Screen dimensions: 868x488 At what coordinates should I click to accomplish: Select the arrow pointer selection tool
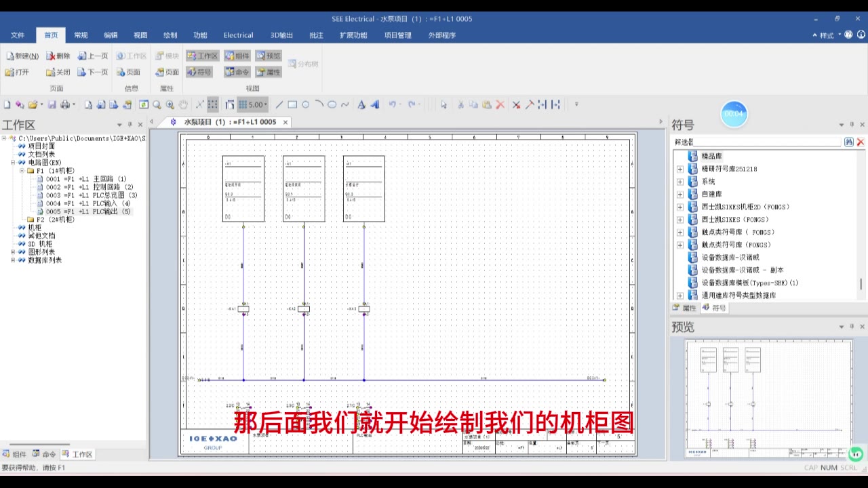tap(443, 104)
